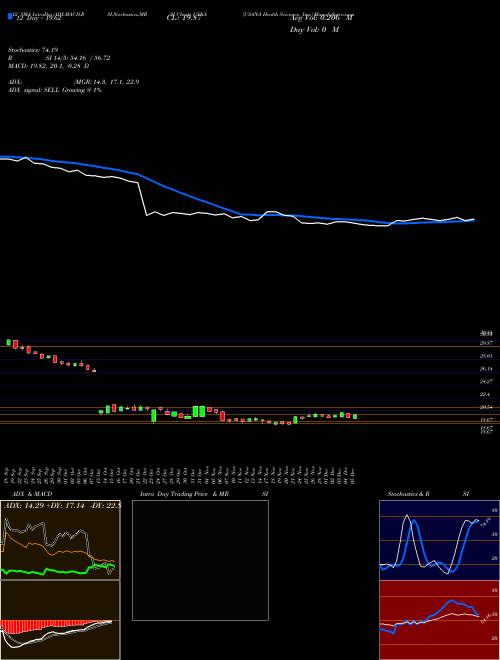
Task: Click the 'SI 14/5: 54.16 / 56.72' readout
Action: [x=78, y=58]
